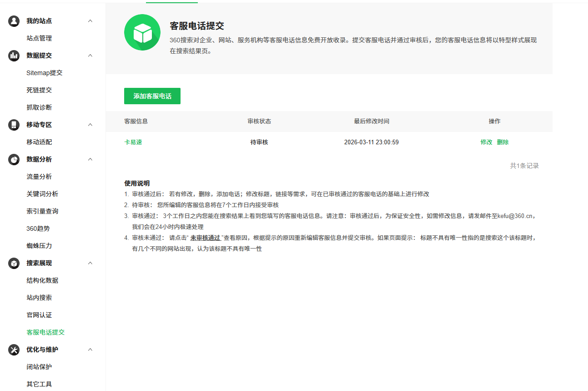
Task: Click the 共1条记录 record count
Action: pyautogui.click(x=524, y=166)
